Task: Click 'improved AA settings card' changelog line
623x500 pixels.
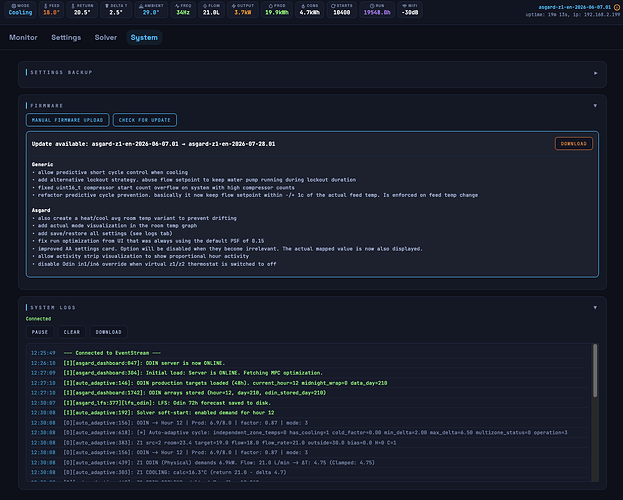Action: 227,249
